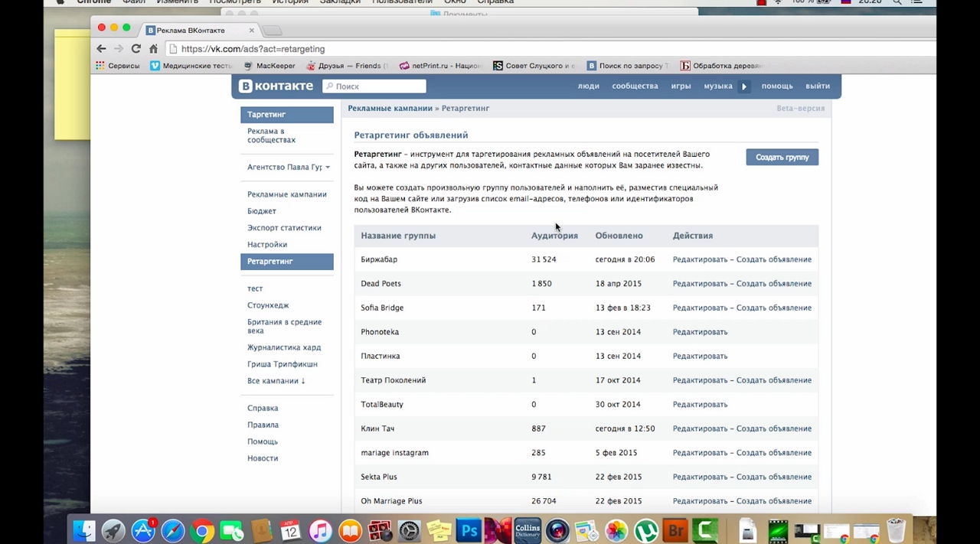
Task: Select Ретаргетинг in sidebar menu
Action: (287, 262)
